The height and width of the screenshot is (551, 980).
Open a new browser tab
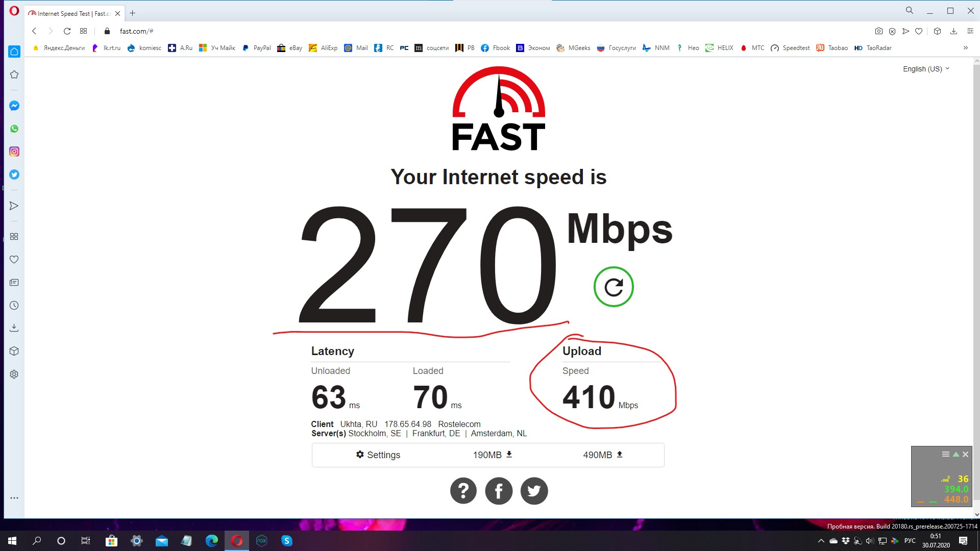(x=132, y=13)
